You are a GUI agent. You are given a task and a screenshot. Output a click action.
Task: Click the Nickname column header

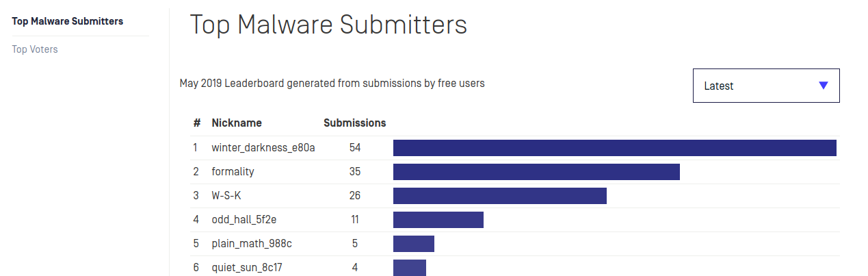[x=237, y=123]
